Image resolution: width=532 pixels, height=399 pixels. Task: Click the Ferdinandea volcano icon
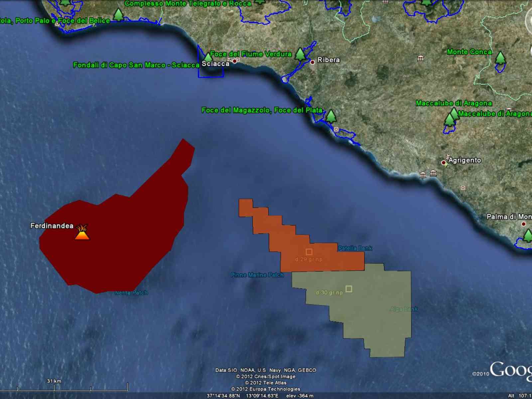pos(82,232)
